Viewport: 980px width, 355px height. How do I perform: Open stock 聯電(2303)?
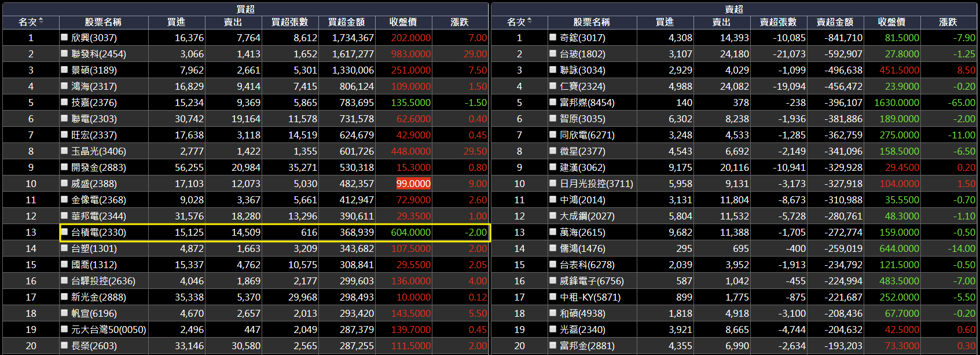[94, 119]
